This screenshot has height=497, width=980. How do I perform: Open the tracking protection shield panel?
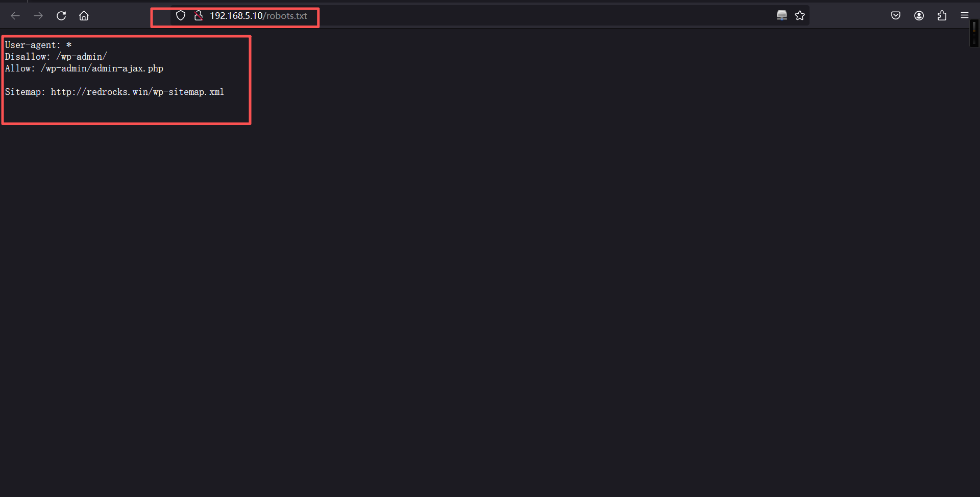[x=181, y=16]
